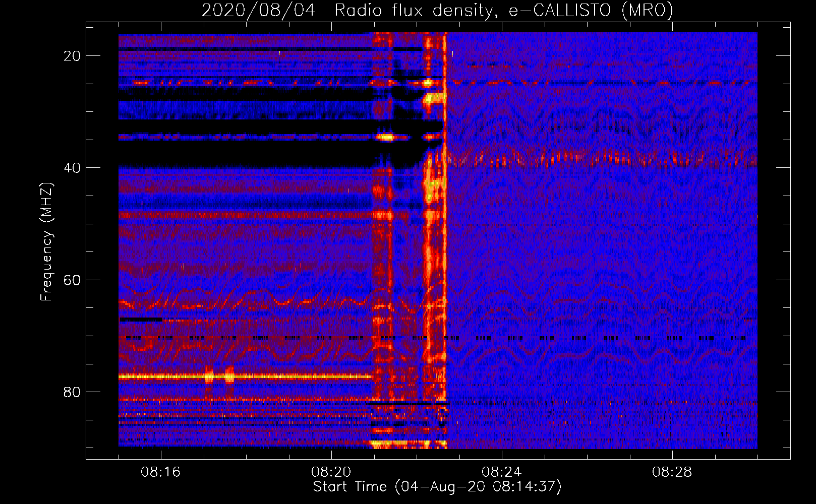
Task: Click the 08:24 time tick label
Action: (502, 472)
